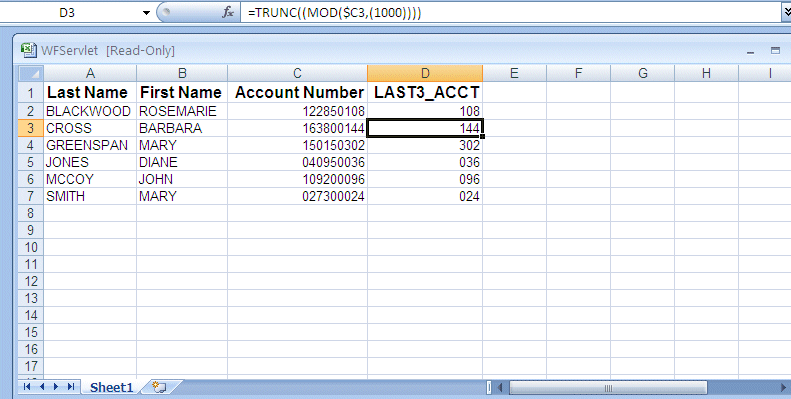Go to first sheet navigation arrow
791x399 pixels.
point(27,387)
